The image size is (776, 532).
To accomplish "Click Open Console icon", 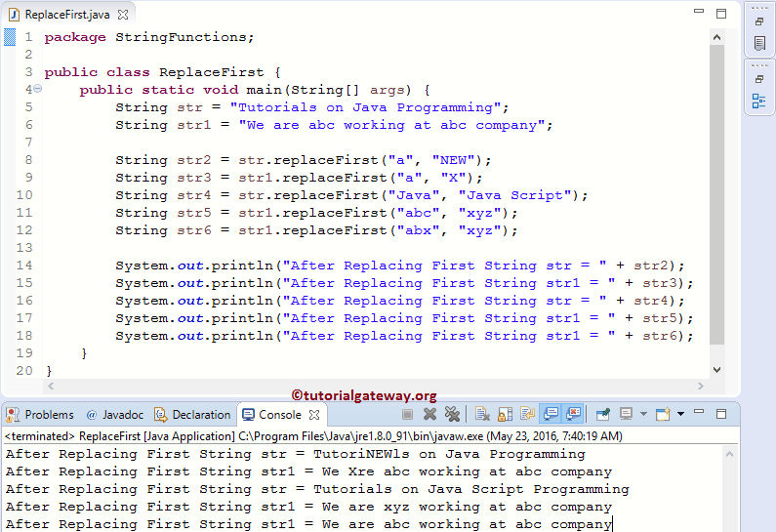I will tap(663, 414).
